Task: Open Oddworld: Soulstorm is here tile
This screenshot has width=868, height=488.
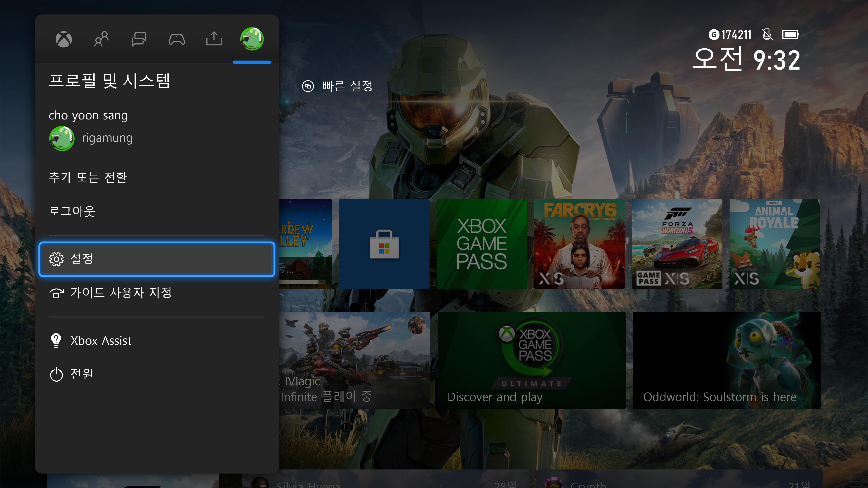Action: (727, 360)
